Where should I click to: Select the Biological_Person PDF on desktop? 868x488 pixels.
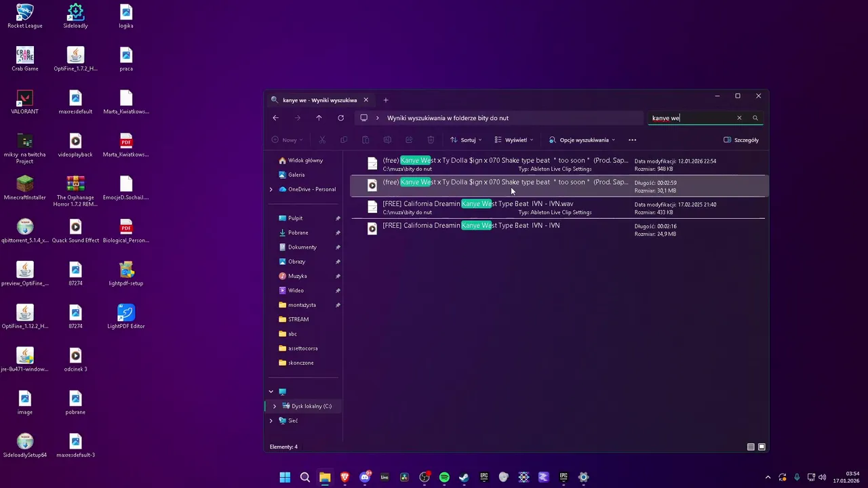126,231
